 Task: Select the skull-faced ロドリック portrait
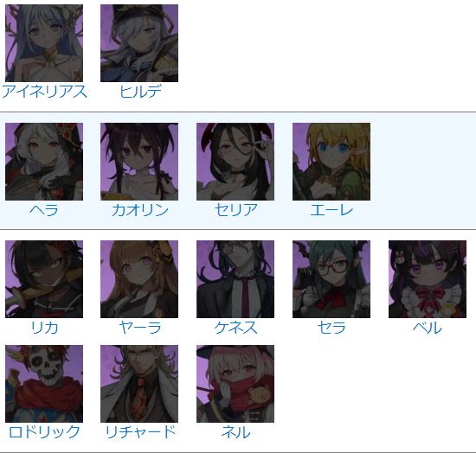point(44,384)
